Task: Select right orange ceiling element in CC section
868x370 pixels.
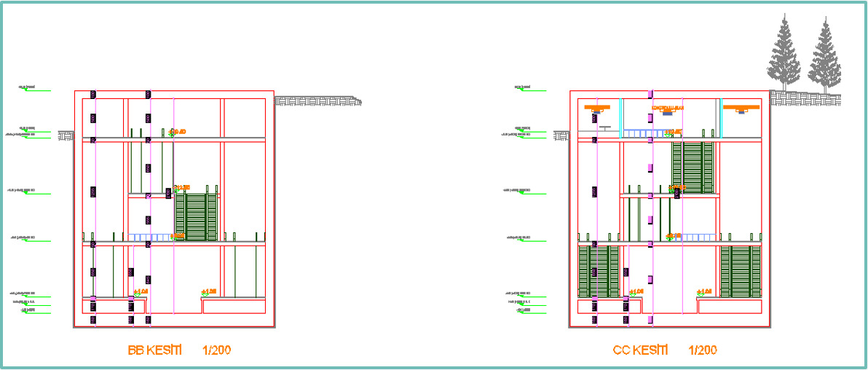Action: tap(741, 108)
